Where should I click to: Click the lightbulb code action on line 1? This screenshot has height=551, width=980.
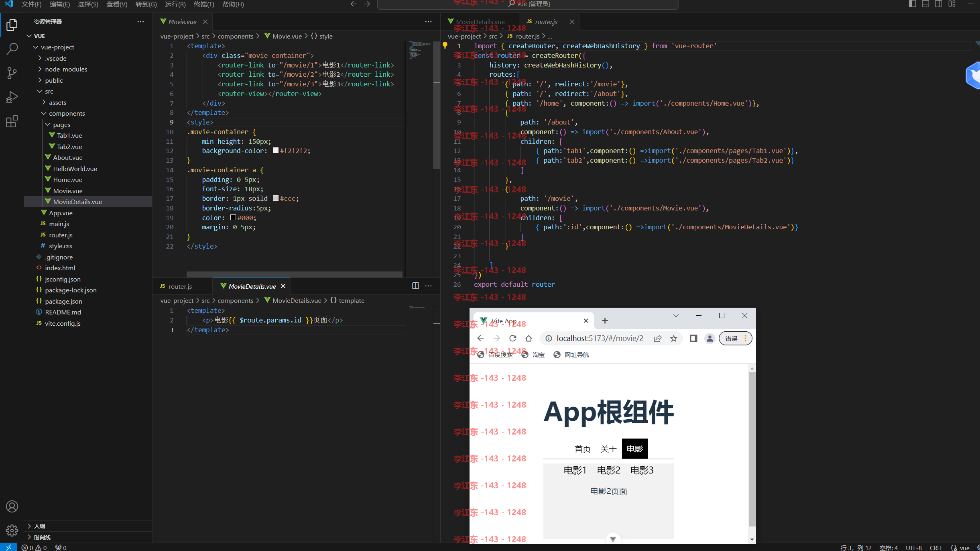445,45
